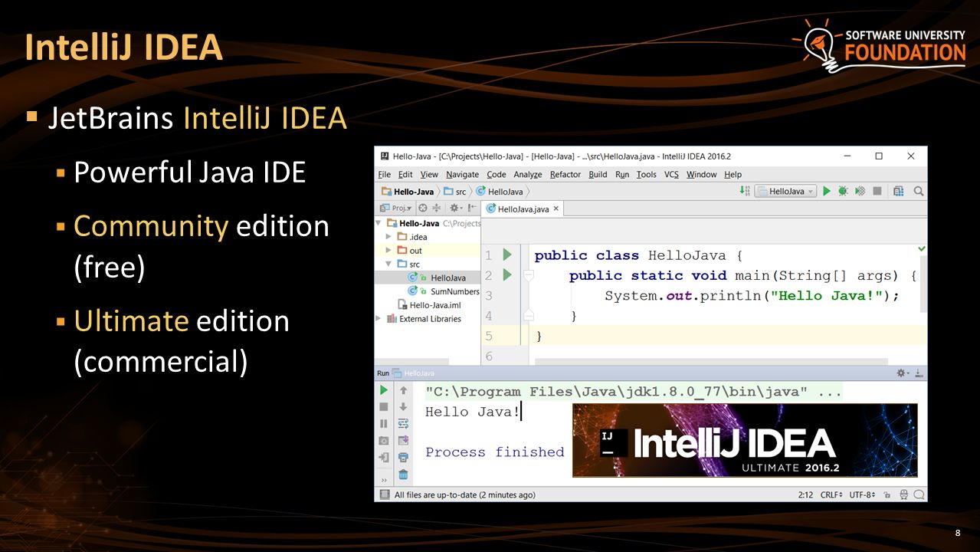
Task: Click src breadcrumb in navigation bar
Action: click(454, 191)
